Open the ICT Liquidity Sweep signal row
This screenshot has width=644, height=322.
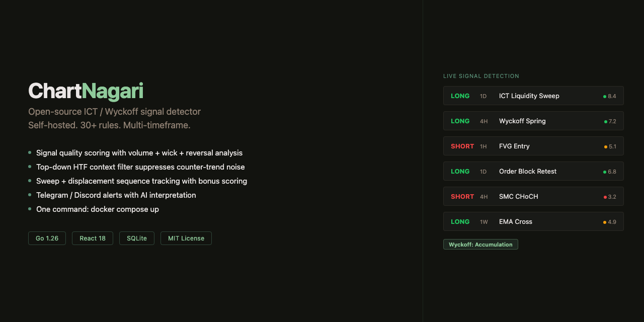coord(533,96)
